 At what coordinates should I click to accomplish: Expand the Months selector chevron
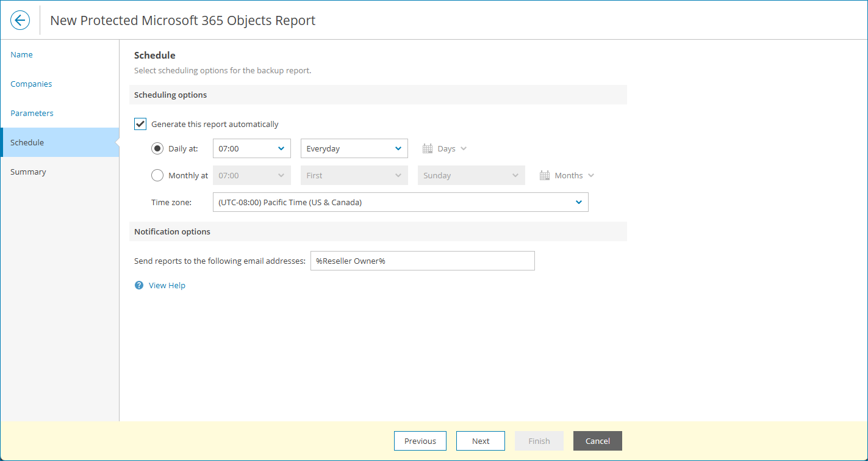pos(590,175)
